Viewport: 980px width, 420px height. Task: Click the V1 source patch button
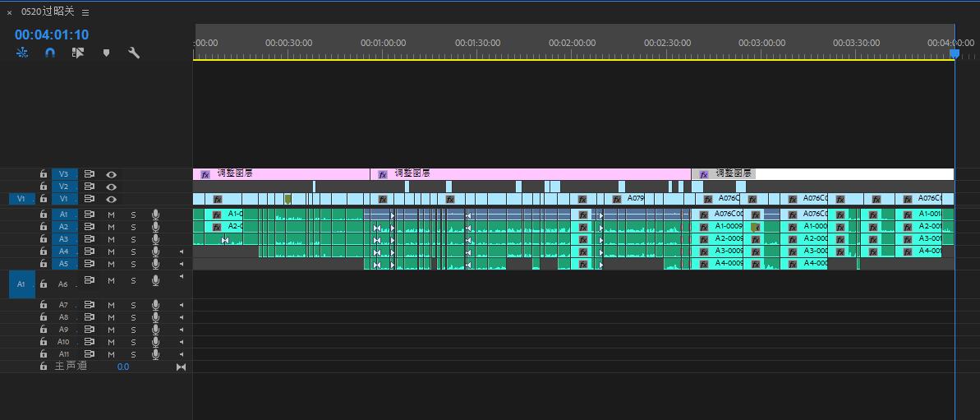[x=21, y=199]
